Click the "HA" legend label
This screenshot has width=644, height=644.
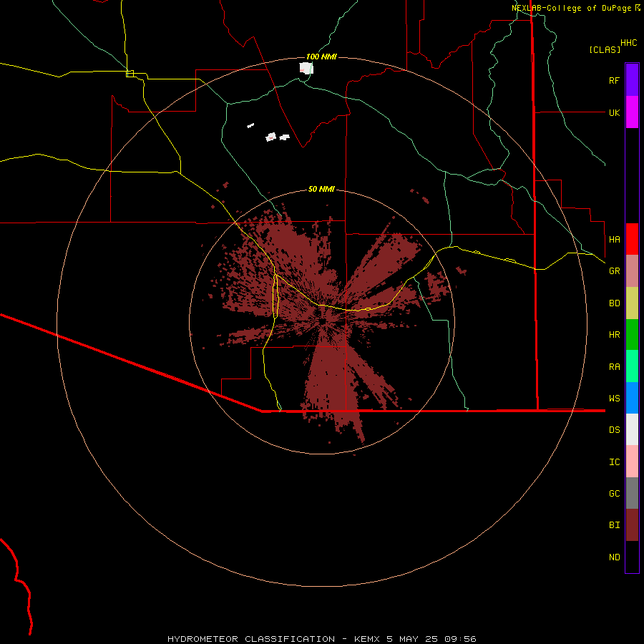pyautogui.click(x=614, y=239)
